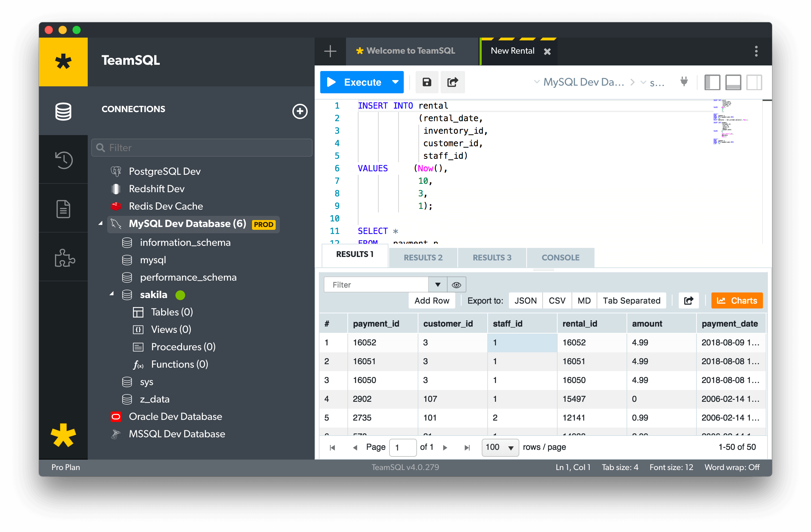Expand the sakila database node
The image size is (811, 532).
[112, 294]
